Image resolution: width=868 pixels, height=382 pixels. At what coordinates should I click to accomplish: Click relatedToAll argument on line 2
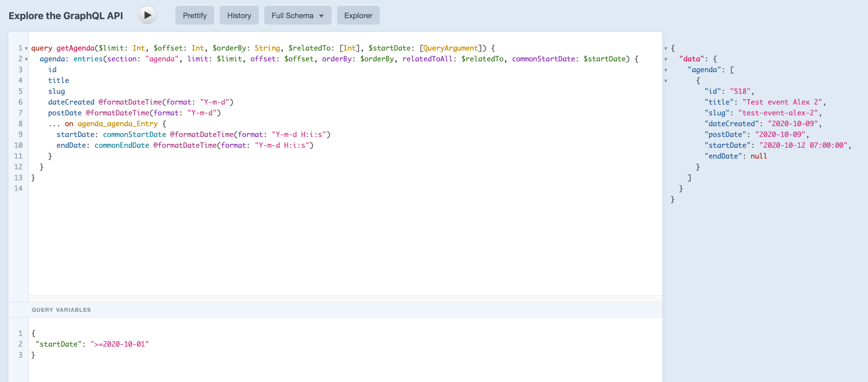point(427,59)
